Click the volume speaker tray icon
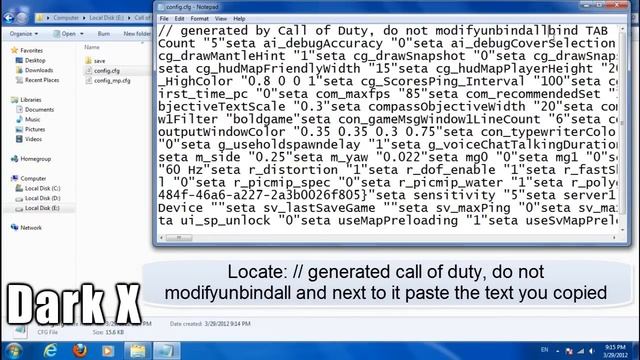Image resolution: width=640 pixels, height=360 pixels. point(592,351)
